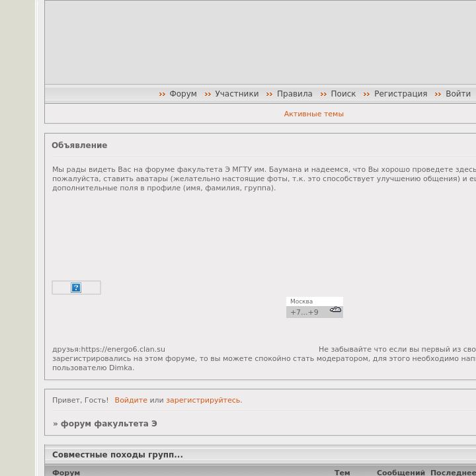Open the Москва weather widget title
Viewport: 476px width, 476px height.
(x=301, y=301)
